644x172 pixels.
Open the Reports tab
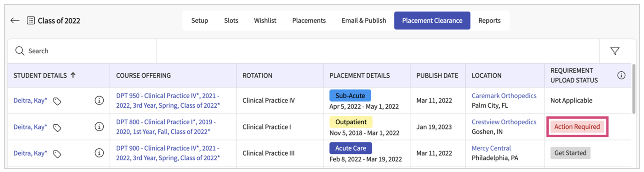point(489,21)
